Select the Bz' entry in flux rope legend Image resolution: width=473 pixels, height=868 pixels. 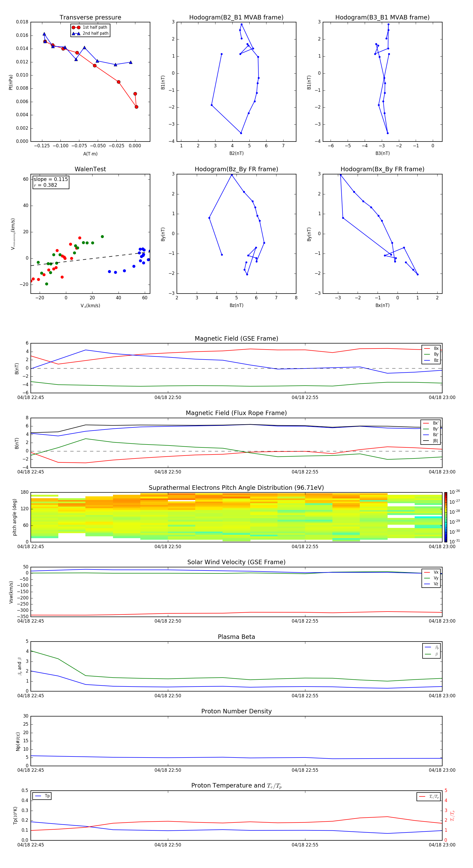(431, 435)
